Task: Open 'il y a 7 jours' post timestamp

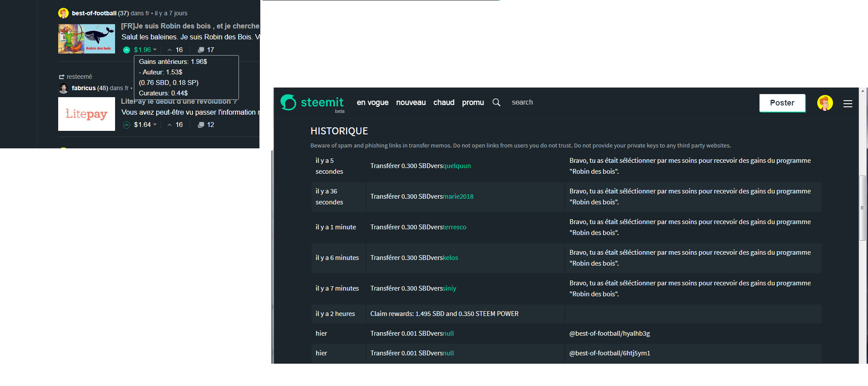Action: (171, 13)
